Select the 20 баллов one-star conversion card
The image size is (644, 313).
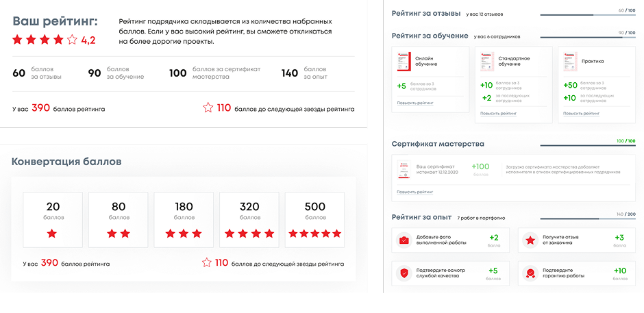[x=53, y=219]
